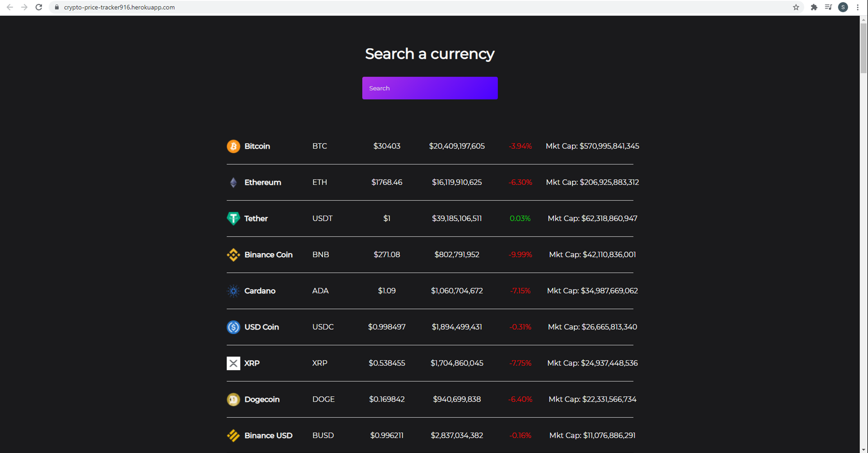This screenshot has width=868, height=453.
Task: Open the media control icon in toolbar
Action: tap(828, 7)
